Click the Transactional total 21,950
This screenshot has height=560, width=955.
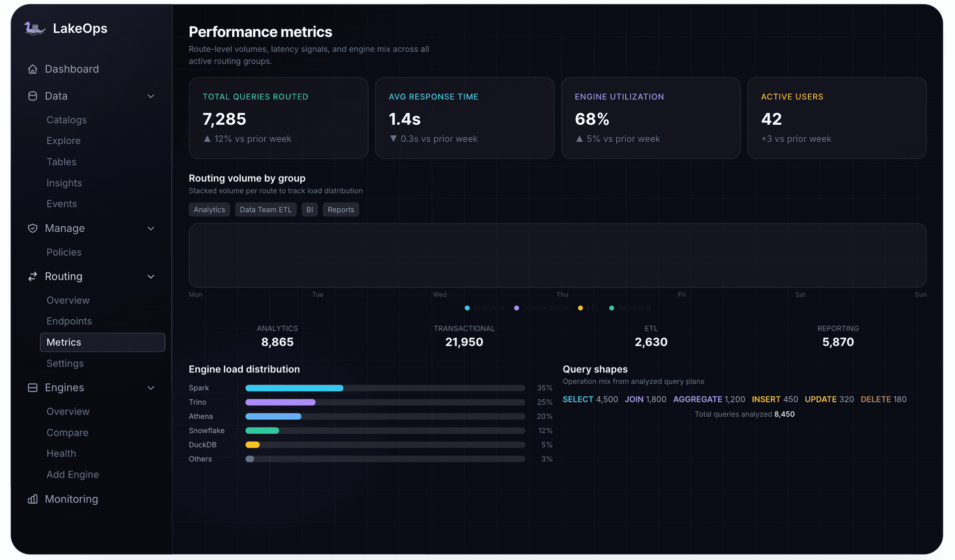click(x=464, y=342)
